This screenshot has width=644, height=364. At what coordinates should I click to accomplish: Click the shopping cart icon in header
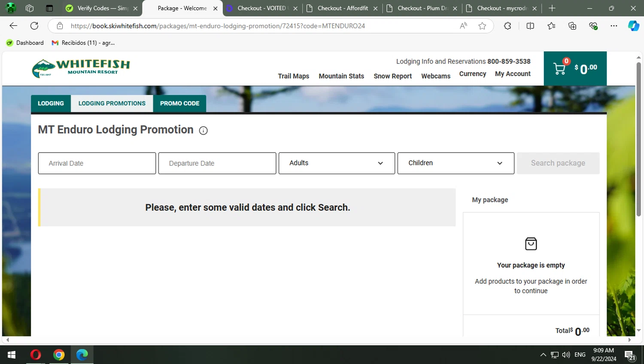(559, 69)
